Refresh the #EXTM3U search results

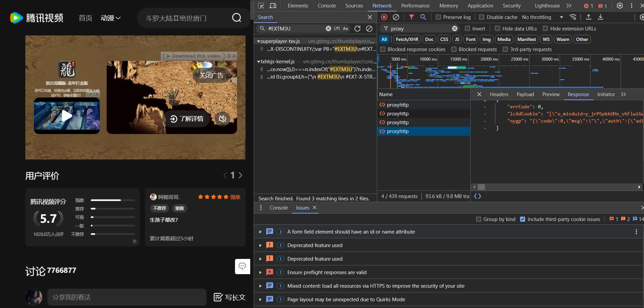pos(357,28)
